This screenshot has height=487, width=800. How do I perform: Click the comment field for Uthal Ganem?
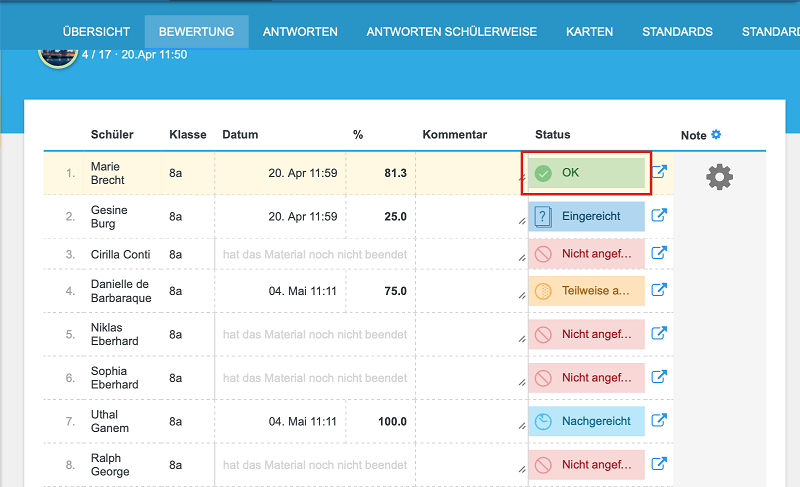470,421
